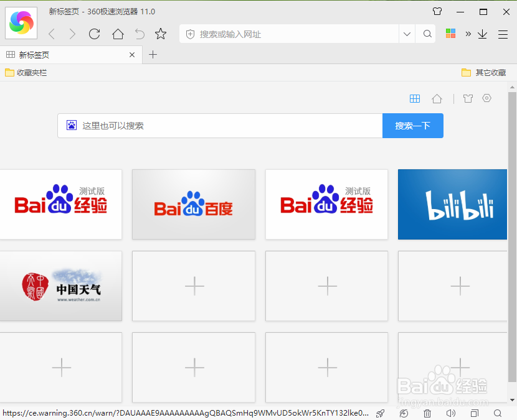517x420 pixels.
Task: Click the trash icon to clear browsing traces
Action: [427, 413]
